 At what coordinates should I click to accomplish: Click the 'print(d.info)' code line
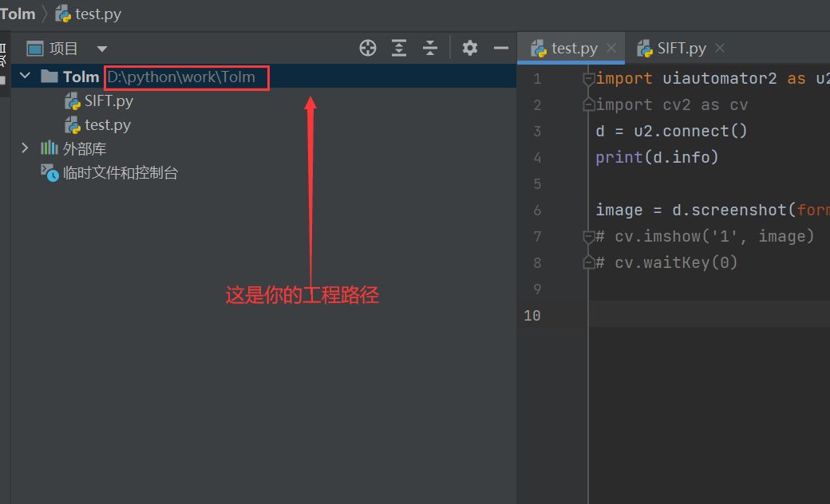(657, 158)
